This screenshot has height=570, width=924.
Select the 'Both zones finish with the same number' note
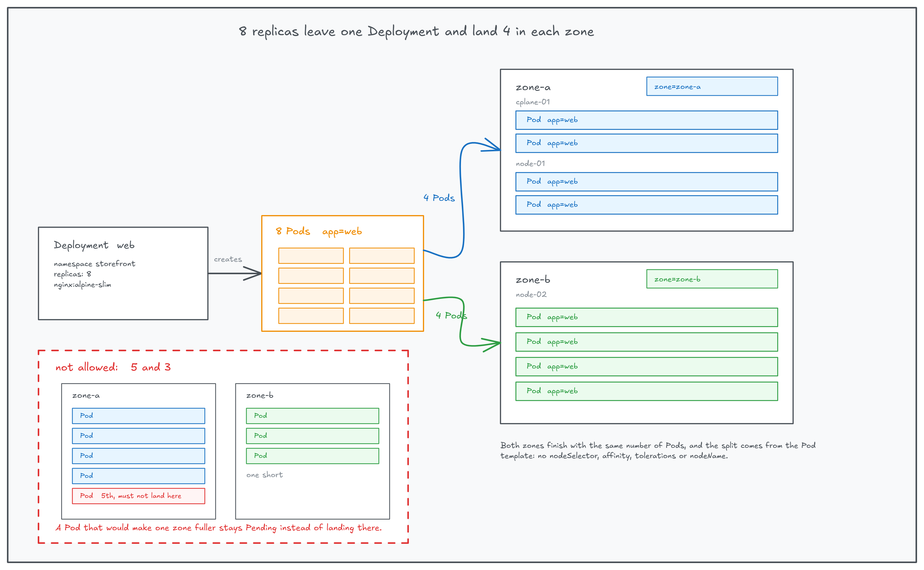coord(658,451)
